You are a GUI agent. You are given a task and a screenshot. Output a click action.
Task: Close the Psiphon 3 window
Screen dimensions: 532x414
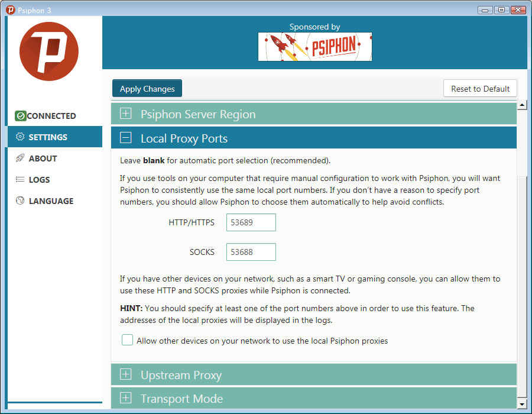518,10
